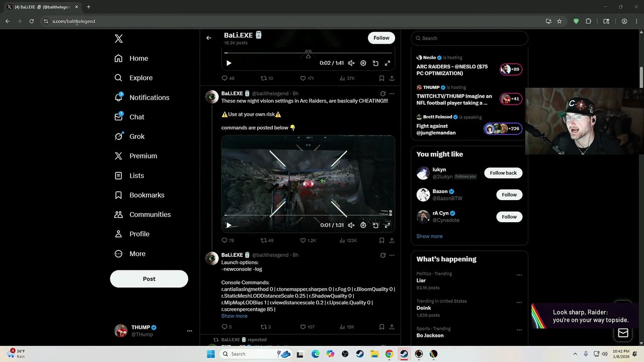644x362 pixels.
Task: Like the tweet with 1.2K likes
Action: [308, 241]
